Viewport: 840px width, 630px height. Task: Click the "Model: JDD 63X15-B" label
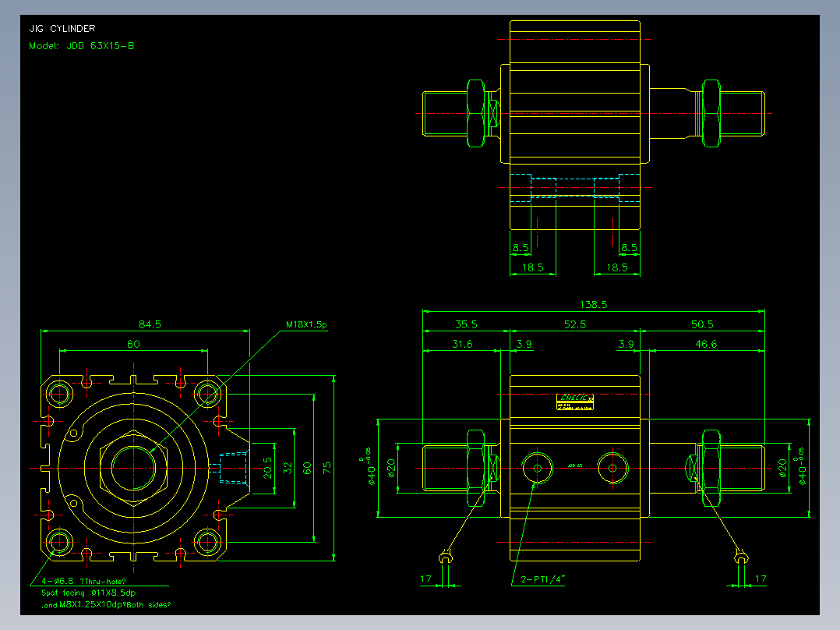pyautogui.click(x=81, y=46)
